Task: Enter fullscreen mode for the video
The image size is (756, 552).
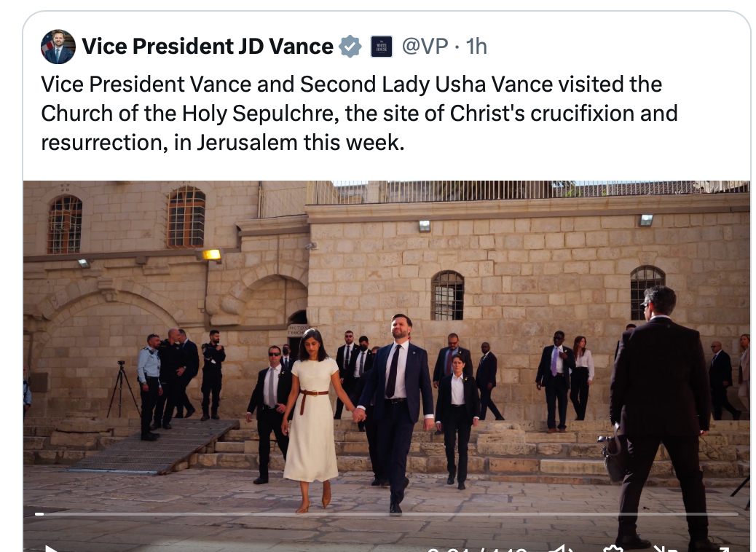Action: tap(722, 548)
